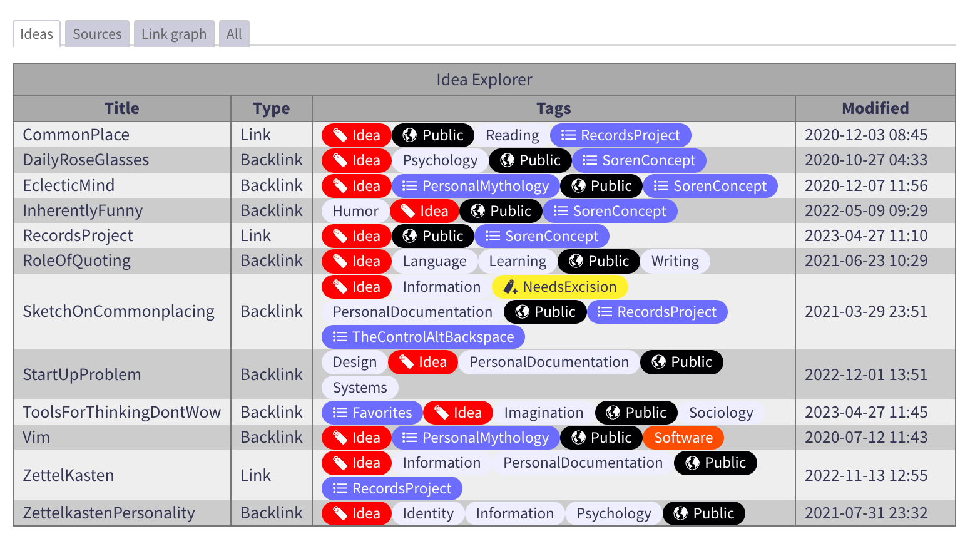Click the Public globe tag in RoleOfQuoting row

coord(598,261)
